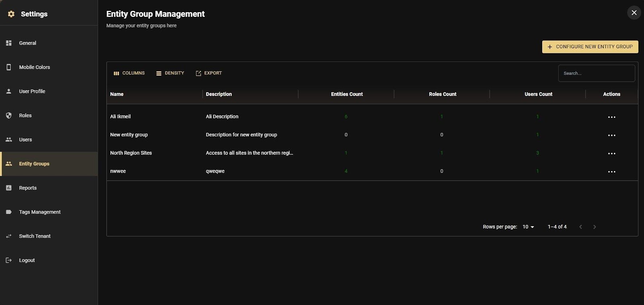Click the Roles shield icon
644x305 pixels.
click(9, 115)
